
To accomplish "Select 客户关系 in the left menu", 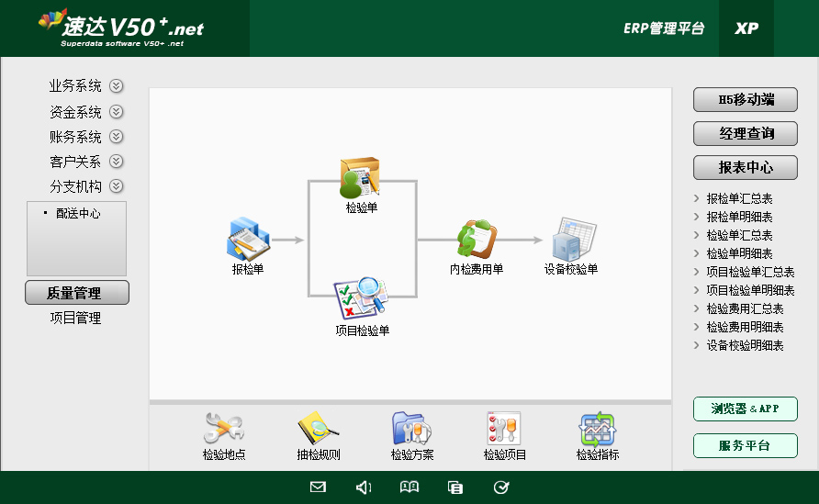I will tap(75, 162).
